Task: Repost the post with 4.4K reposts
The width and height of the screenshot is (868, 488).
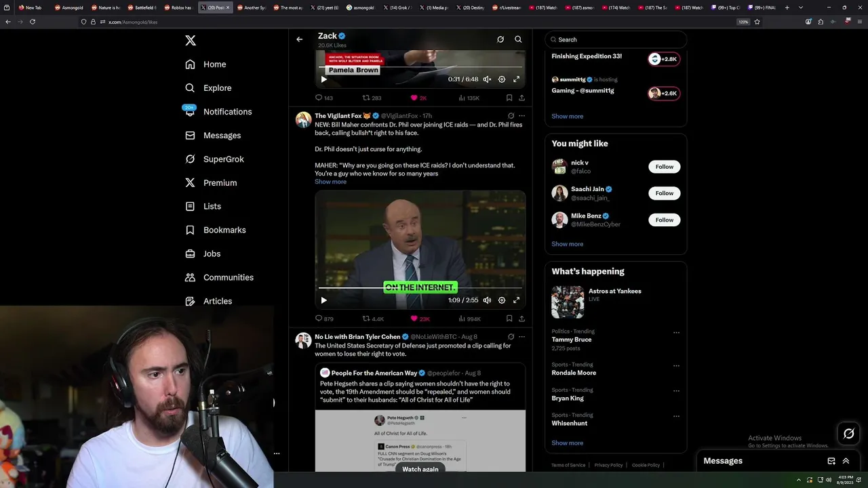Action: tap(373, 319)
